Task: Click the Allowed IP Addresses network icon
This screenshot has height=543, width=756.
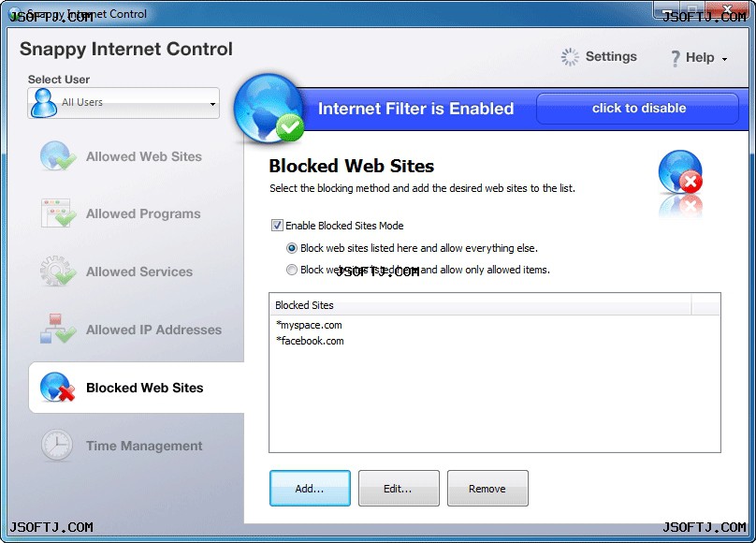Action: coord(58,329)
